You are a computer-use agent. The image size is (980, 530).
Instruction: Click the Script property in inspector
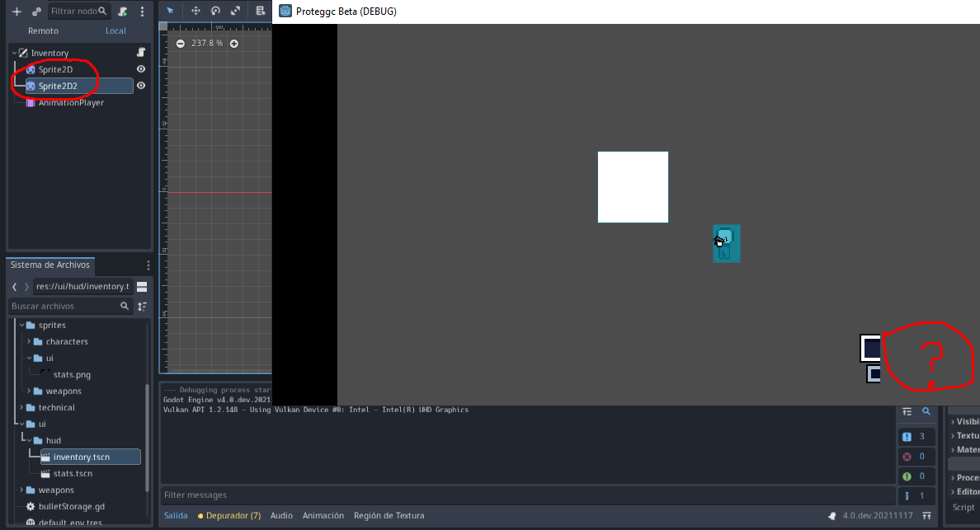[964, 507]
